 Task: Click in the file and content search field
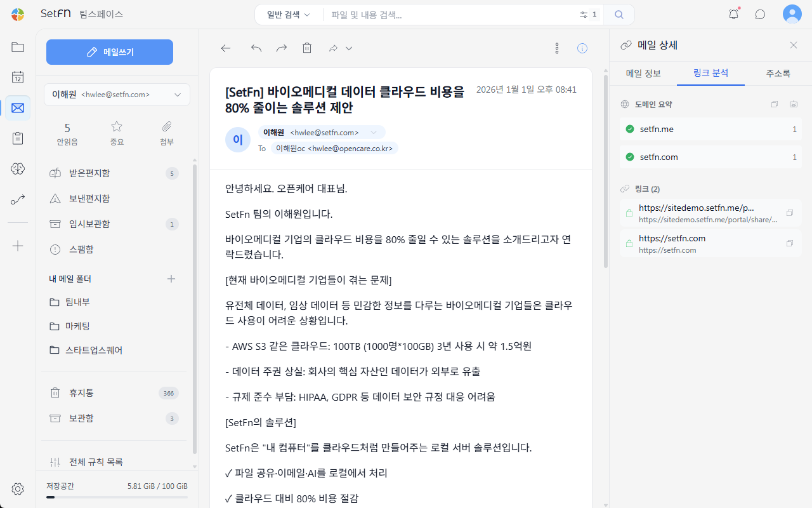[x=452, y=15]
